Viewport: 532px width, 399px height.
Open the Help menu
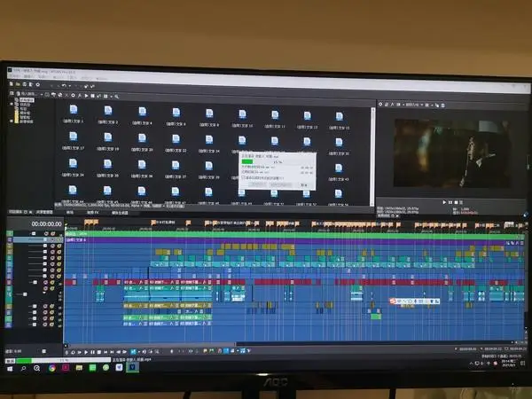pyautogui.click(x=102, y=79)
